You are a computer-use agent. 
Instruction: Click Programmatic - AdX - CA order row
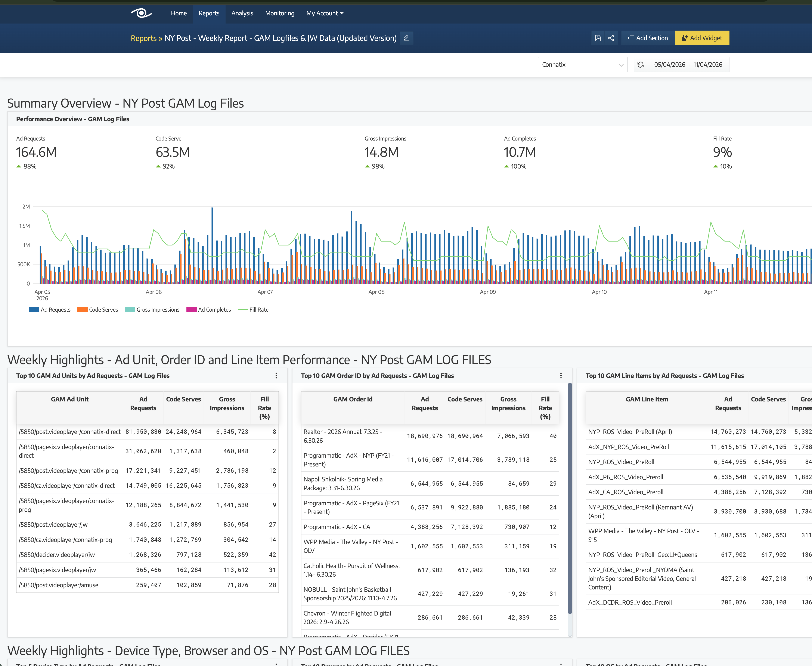tap(430, 527)
